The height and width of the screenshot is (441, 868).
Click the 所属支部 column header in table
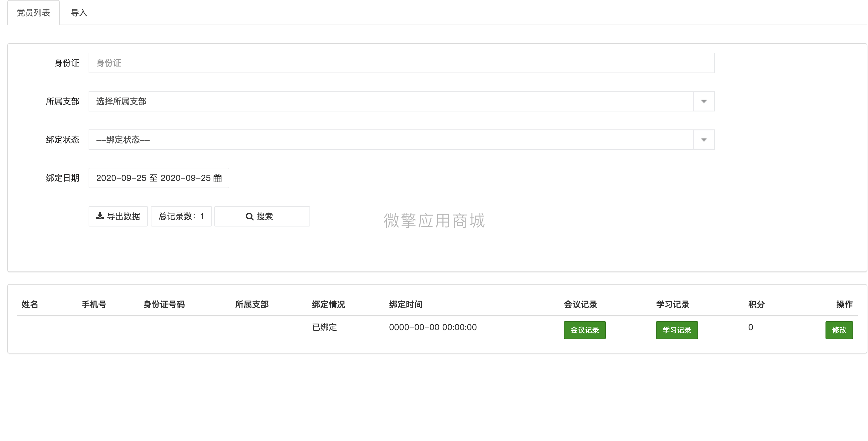[252, 304]
